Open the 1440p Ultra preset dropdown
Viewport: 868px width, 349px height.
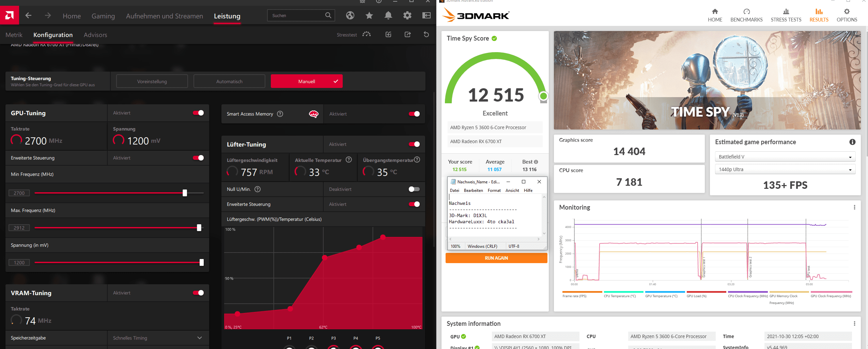(x=785, y=169)
